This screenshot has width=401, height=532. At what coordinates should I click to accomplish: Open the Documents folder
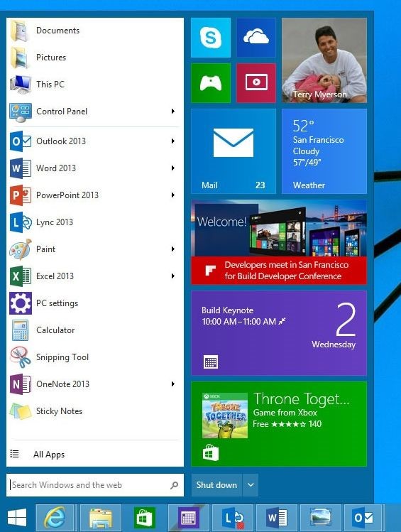[94, 31]
